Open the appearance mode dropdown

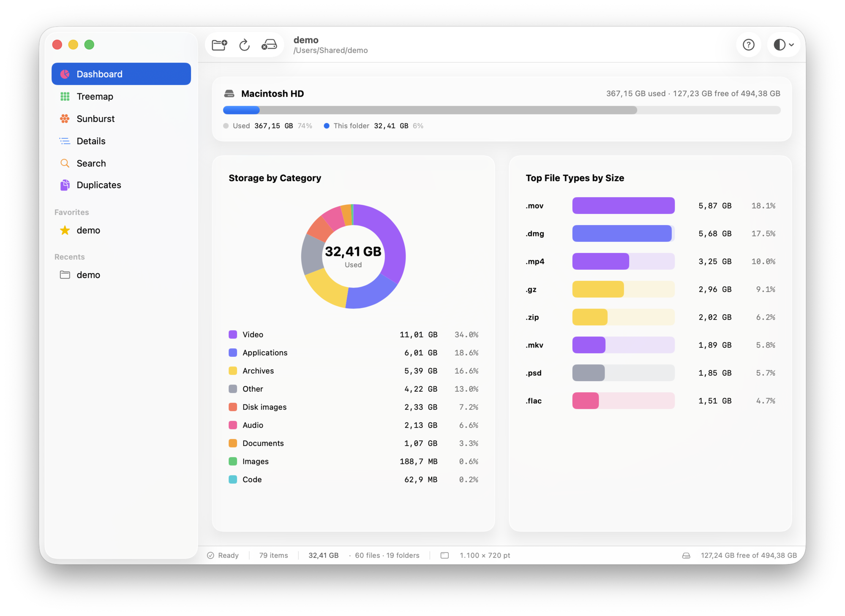[x=783, y=45]
